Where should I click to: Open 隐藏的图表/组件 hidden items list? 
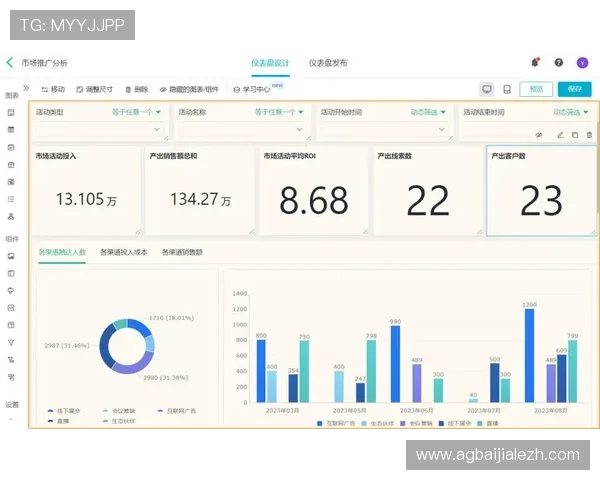189,90
